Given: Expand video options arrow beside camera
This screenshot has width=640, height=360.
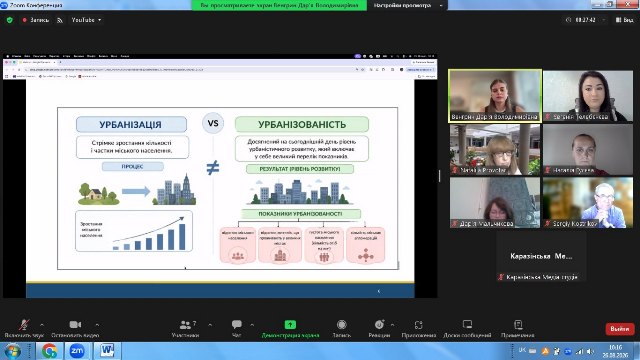Looking at the screenshot, I should pos(97,325).
